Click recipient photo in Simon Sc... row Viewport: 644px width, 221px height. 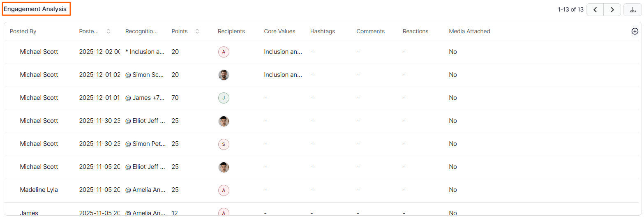click(224, 75)
